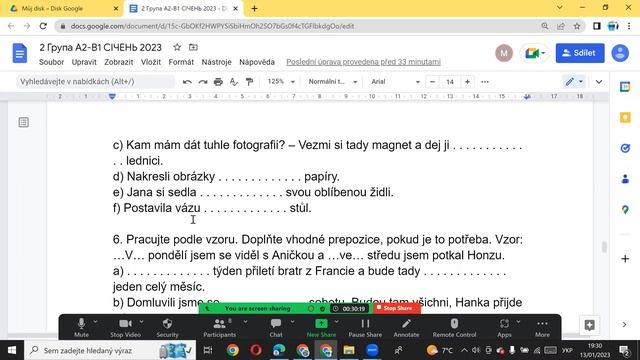Open Zoom Security options
The width and height of the screenshot is (640, 360).
[167, 328]
